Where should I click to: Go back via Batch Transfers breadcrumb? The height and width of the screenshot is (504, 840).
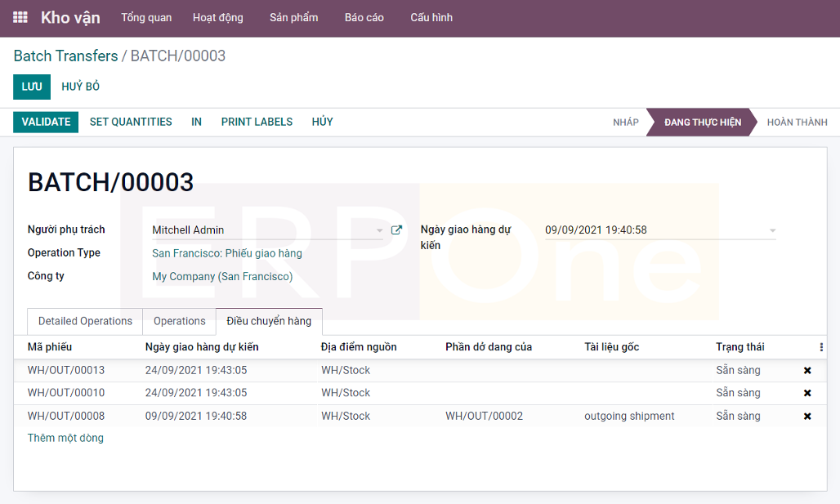pyautogui.click(x=66, y=56)
